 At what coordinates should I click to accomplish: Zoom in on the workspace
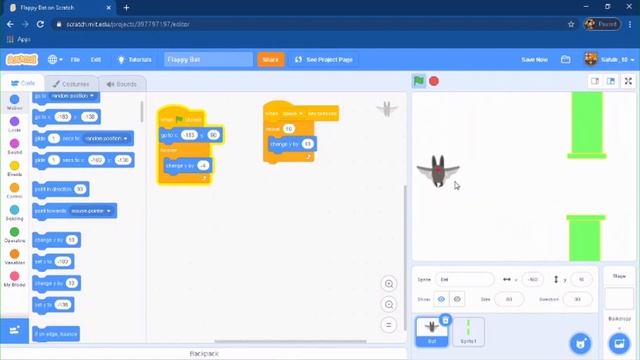pos(389,284)
